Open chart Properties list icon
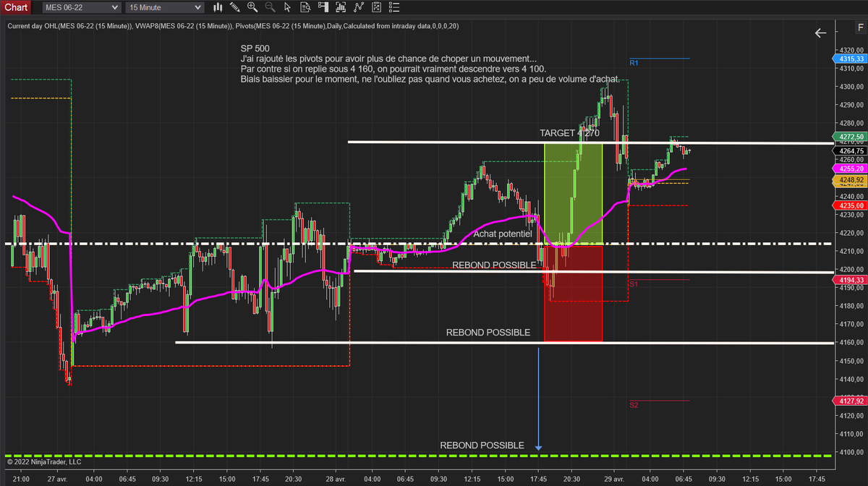The width and height of the screenshot is (868, 486). [x=393, y=7]
